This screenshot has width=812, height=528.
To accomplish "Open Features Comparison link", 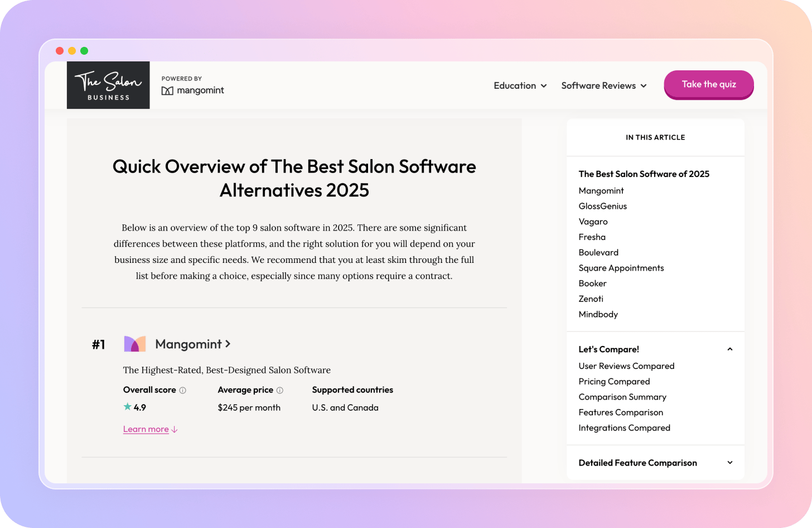I will tap(621, 412).
